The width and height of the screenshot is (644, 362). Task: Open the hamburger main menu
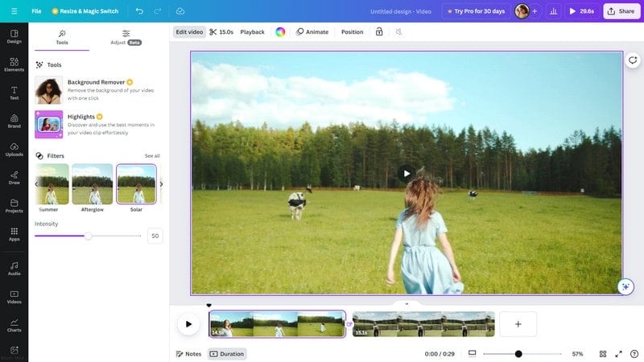(x=14, y=11)
